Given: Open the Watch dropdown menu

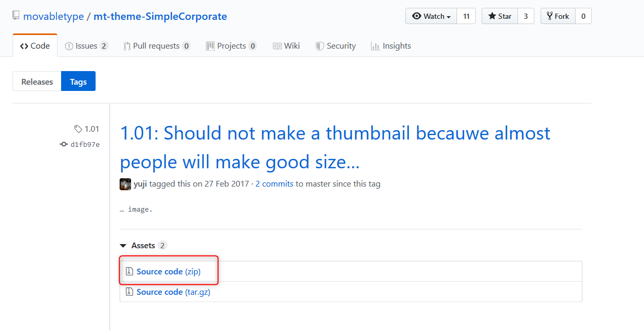Looking at the screenshot, I should point(431,16).
